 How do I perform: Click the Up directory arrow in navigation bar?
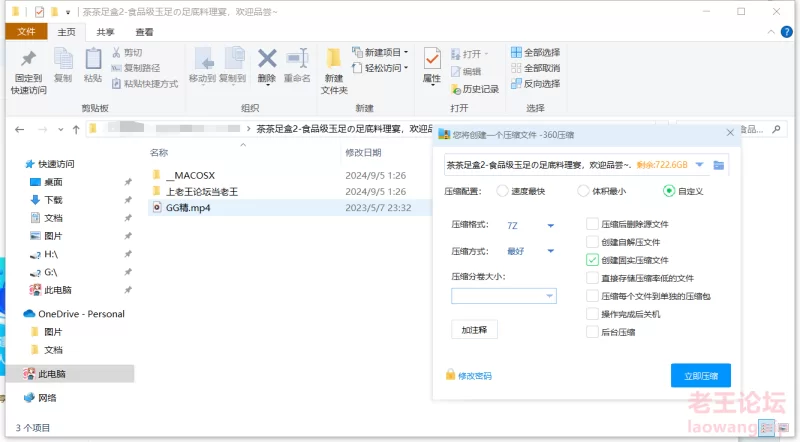pos(76,129)
